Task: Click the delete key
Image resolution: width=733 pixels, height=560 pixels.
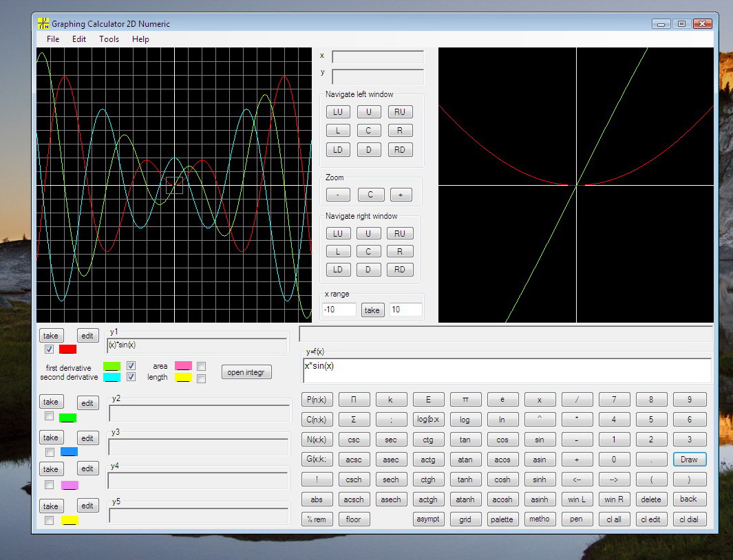Action: coord(651,499)
